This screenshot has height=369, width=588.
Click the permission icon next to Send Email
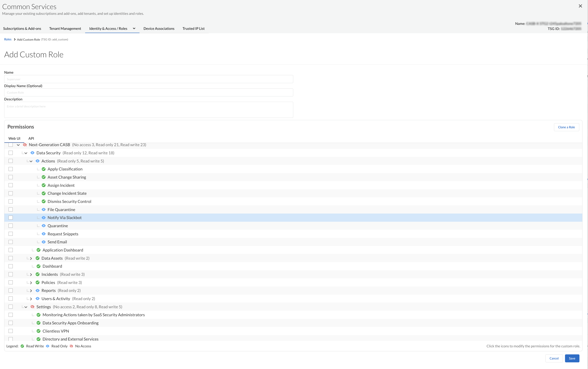tap(44, 242)
